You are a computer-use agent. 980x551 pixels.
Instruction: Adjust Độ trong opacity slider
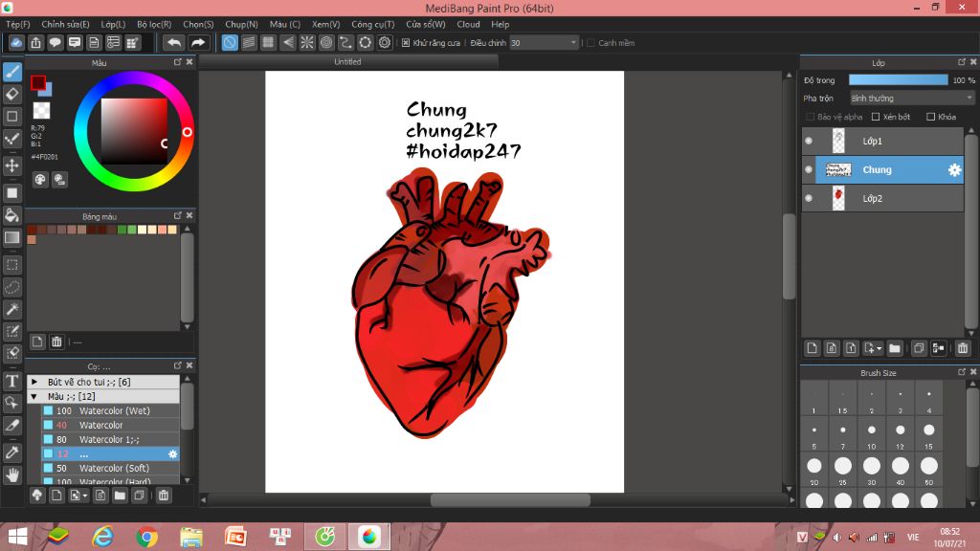point(898,80)
